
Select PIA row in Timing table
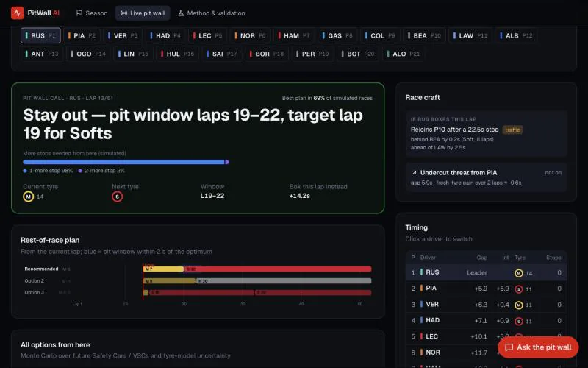tap(487, 289)
